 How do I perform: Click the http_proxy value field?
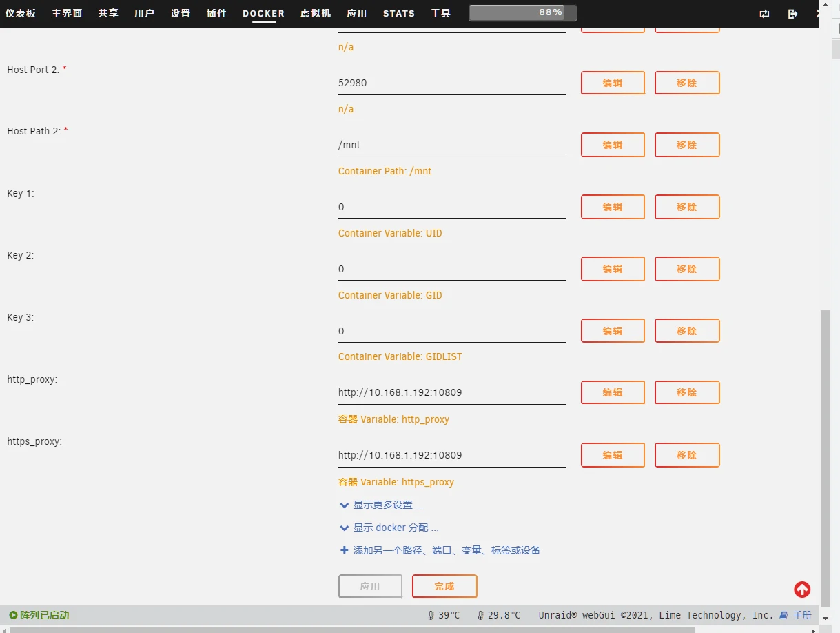pos(451,393)
